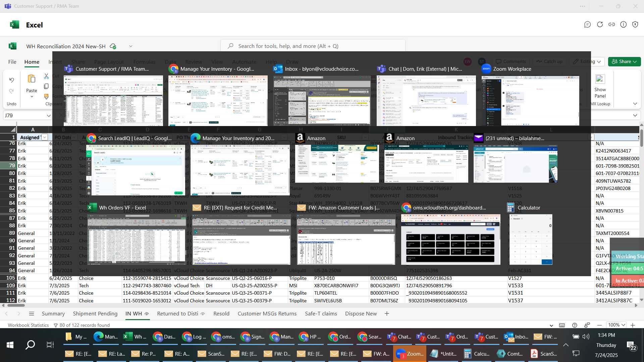Zoom out with the minus icon
The width and height of the screenshot is (644, 362).
coord(599,325)
